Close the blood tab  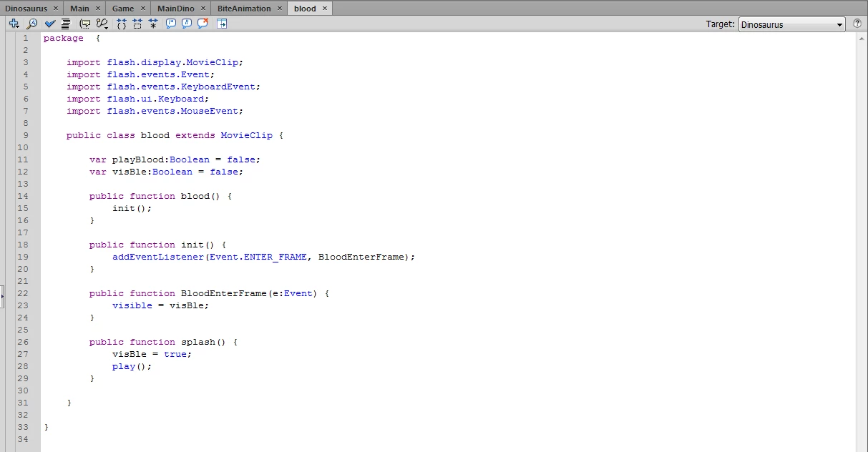pos(324,9)
